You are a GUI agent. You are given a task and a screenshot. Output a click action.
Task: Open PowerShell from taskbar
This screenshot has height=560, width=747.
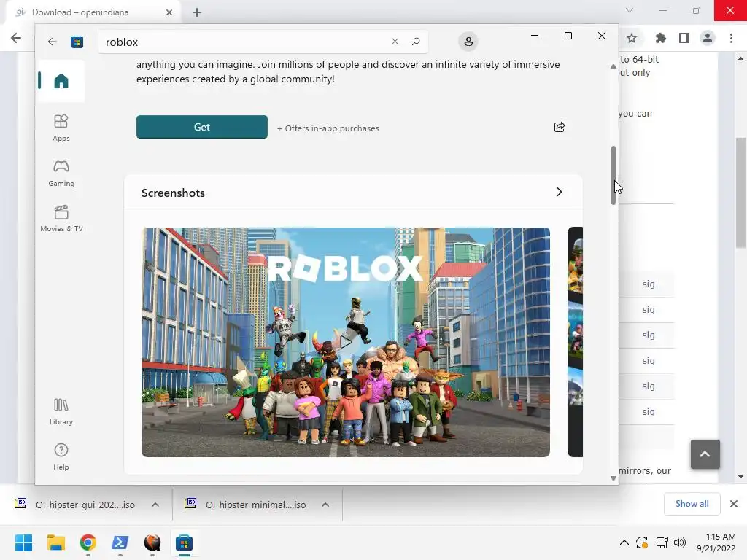[120, 542]
